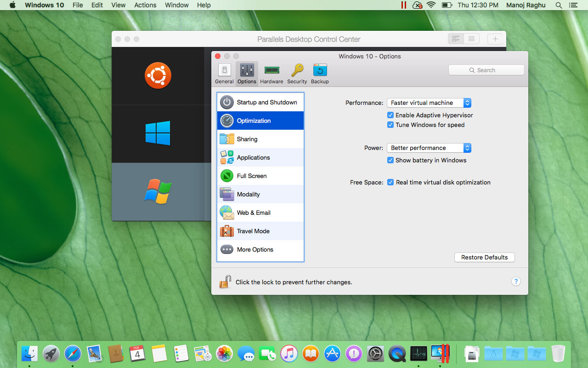Open the Performance dropdown
This screenshot has width=588, height=368.
(429, 103)
